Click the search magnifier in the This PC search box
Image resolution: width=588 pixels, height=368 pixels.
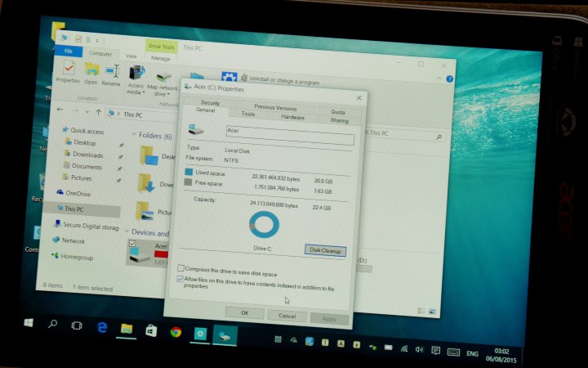[439, 137]
